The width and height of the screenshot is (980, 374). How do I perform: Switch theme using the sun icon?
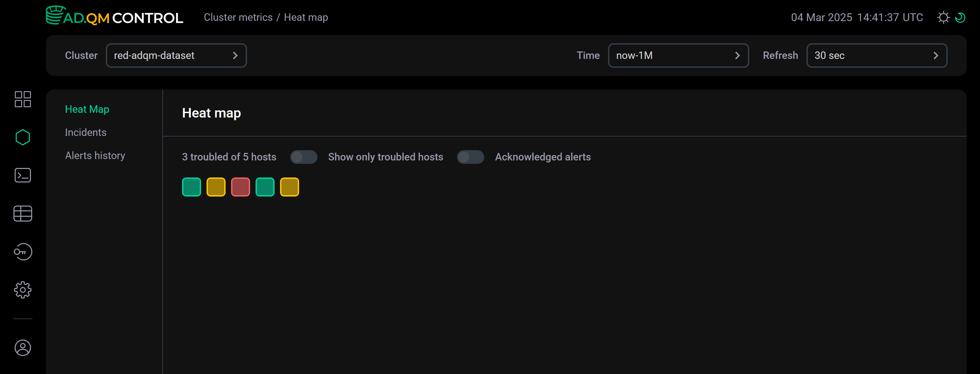944,17
